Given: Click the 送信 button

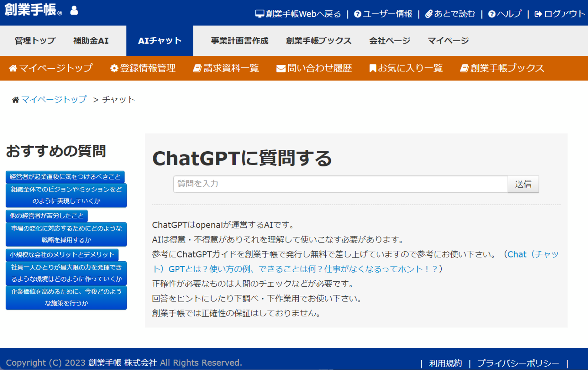Looking at the screenshot, I should tap(523, 184).
